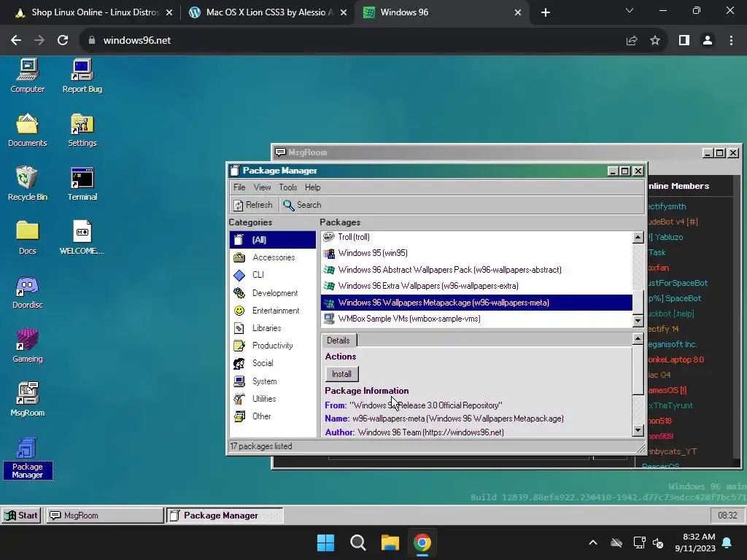Viewport: 747px width, 560px height.
Task: Switch to Mac OS X Lion CSS3 tab
Action: tap(268, 12)
